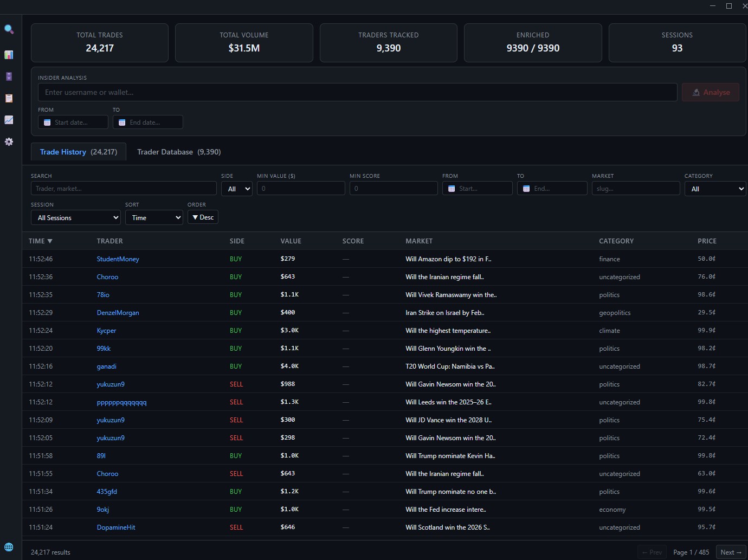
Task: Open the search tool in the sidebar
Action: [9, 29]
